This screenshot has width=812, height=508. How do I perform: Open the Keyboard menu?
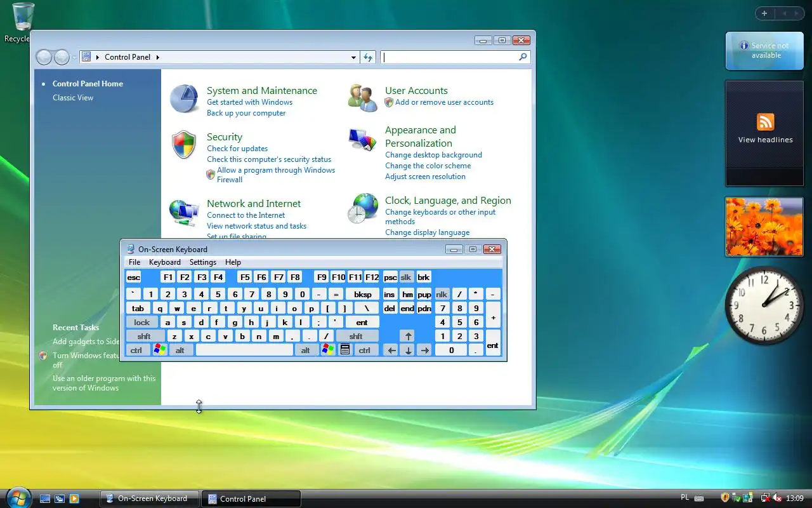[x=165, y=262]
